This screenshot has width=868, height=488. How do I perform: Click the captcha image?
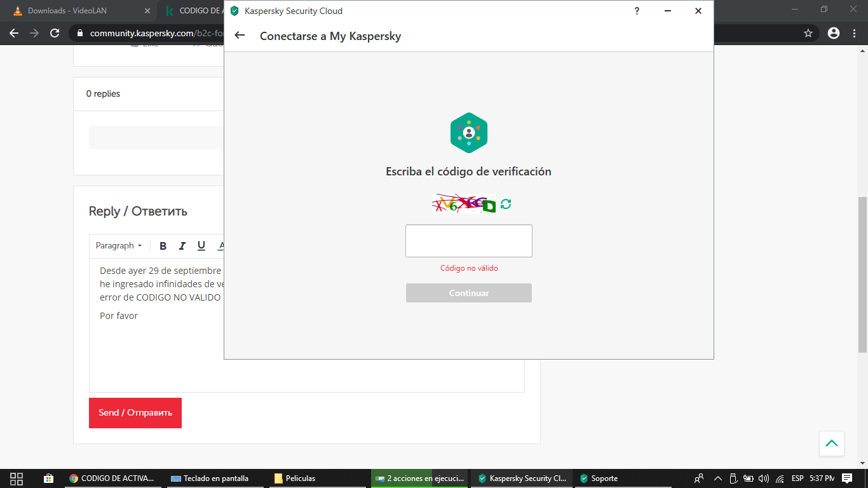coord(464,204)
